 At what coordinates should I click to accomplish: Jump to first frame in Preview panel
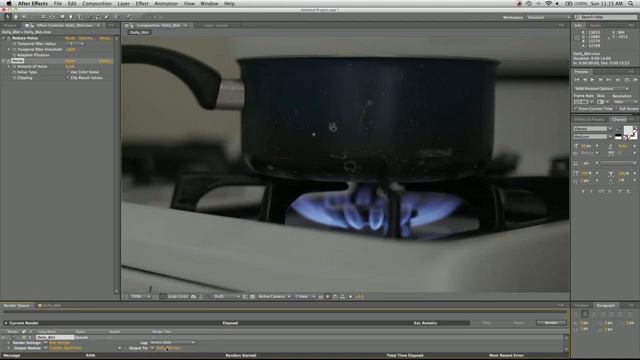click(x=577, y=80)
